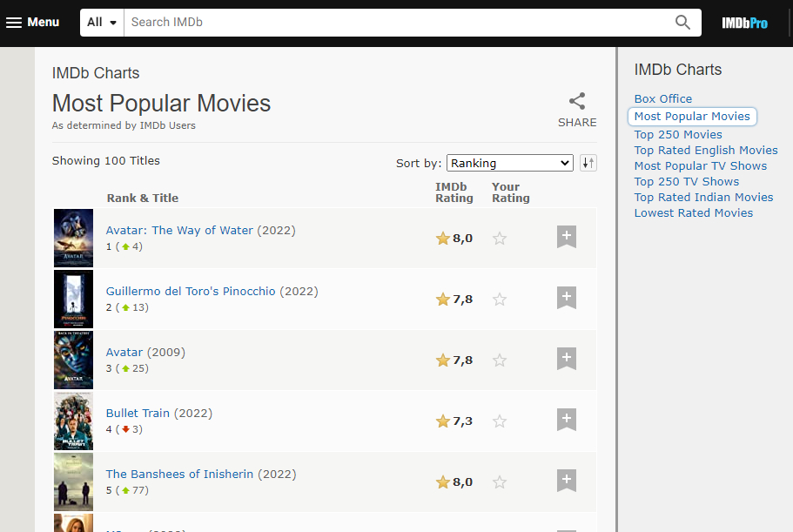
Task: Add Bullet Train to watchlist
Action: tap(567, 420)
